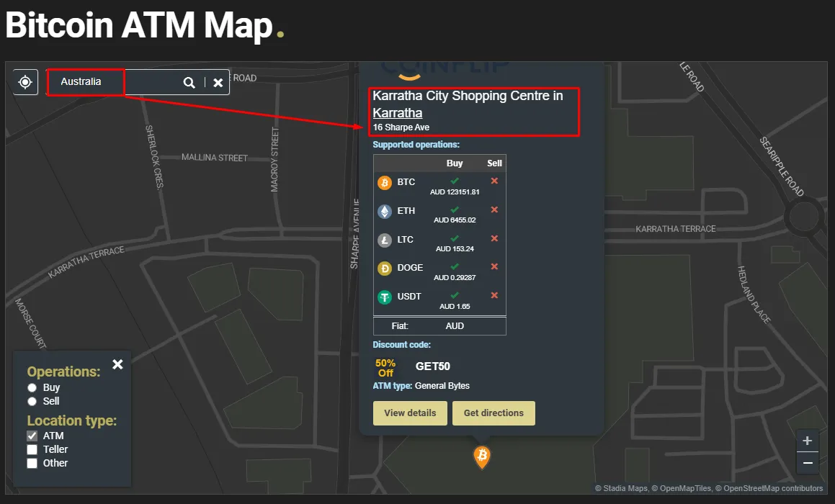Click the DOGE coin icon
Viewport: 835px width, 504px height.
tap(385, 269)
